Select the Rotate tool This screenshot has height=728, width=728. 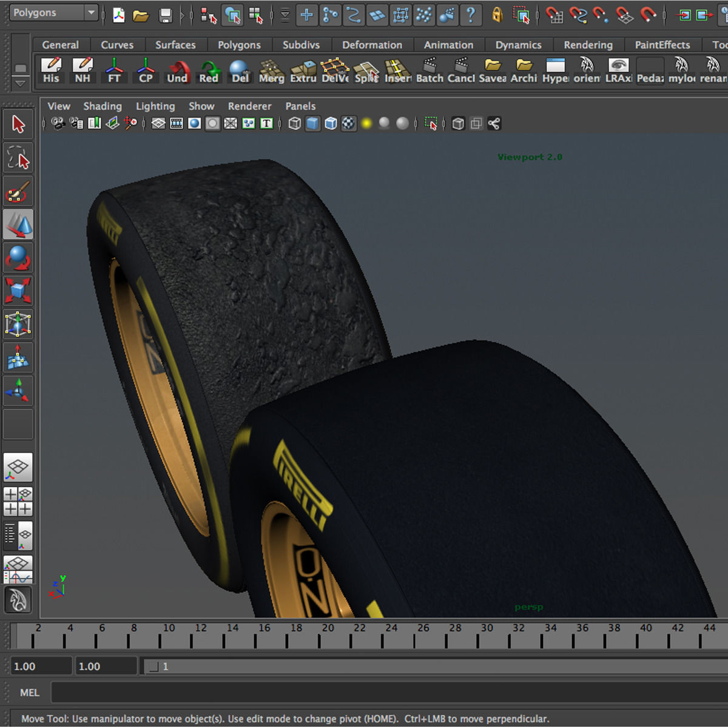click(18, 258)
